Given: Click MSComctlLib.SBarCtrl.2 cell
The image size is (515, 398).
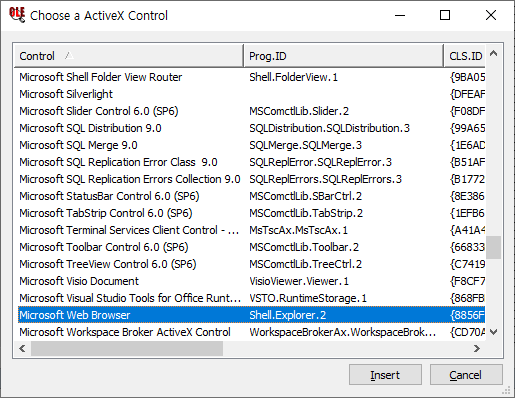Looking at the screenshot, I should 306,196.
